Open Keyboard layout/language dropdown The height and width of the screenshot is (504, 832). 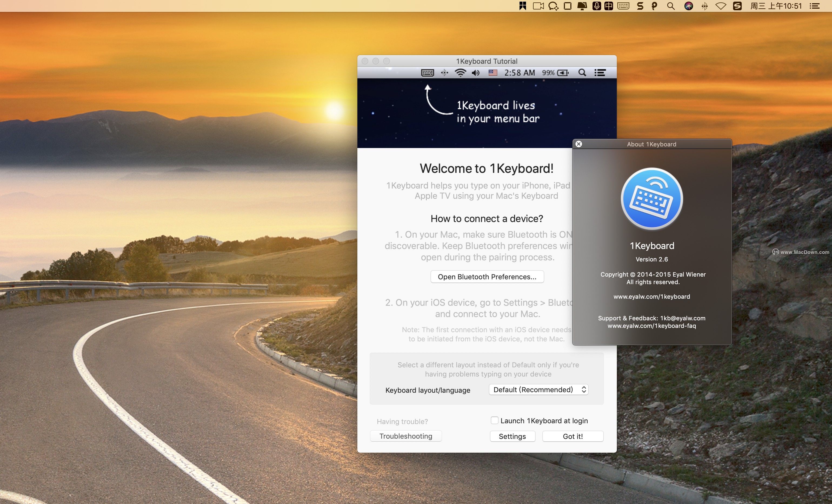tap(538, 390)
